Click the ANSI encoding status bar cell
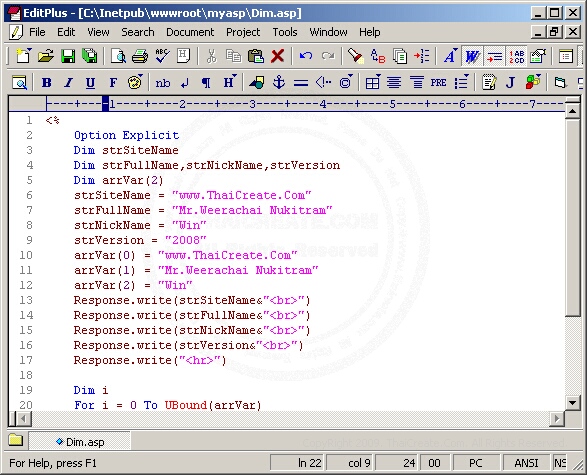 point(526,463)
